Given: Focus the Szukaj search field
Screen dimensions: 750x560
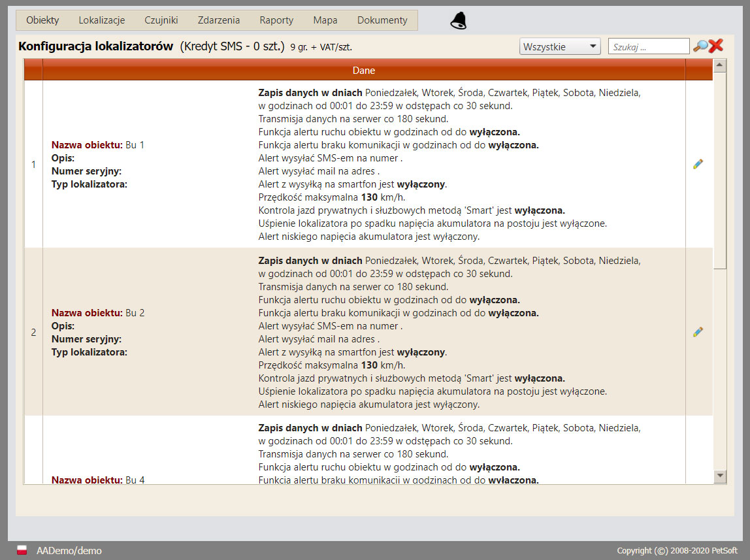Looking at the screenshot, I should click(x=649, y=46).
